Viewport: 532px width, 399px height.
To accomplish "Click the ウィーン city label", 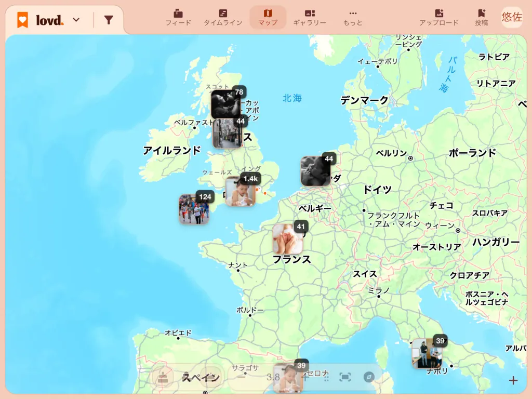I will 440,225.
